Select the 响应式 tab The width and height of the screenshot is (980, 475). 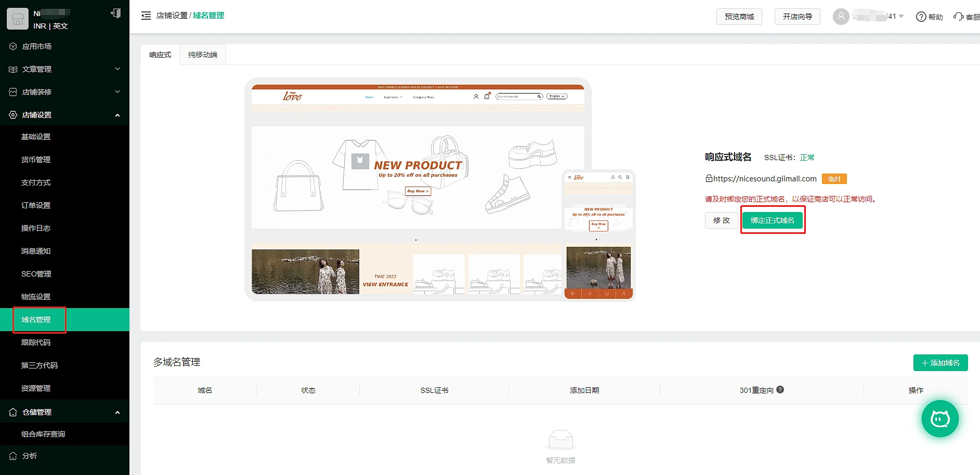click(160, 55)
